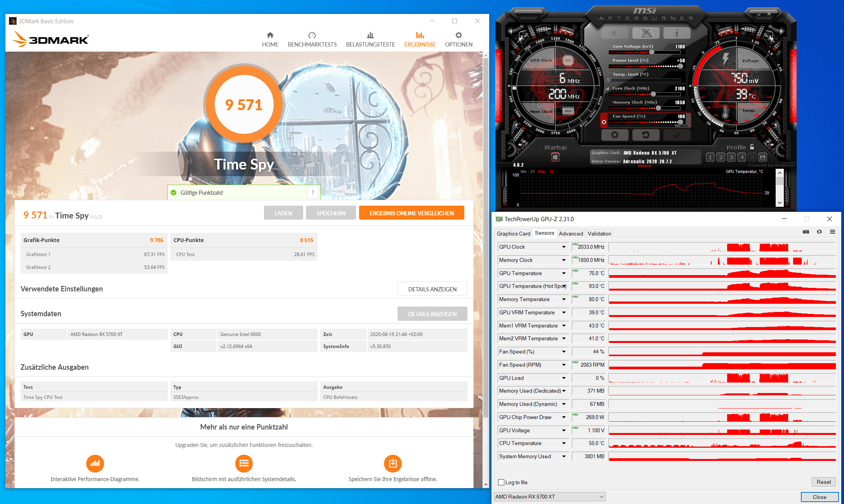
Task: Click Afterburner OC Scanner jet icon
Action: (646, 33)
